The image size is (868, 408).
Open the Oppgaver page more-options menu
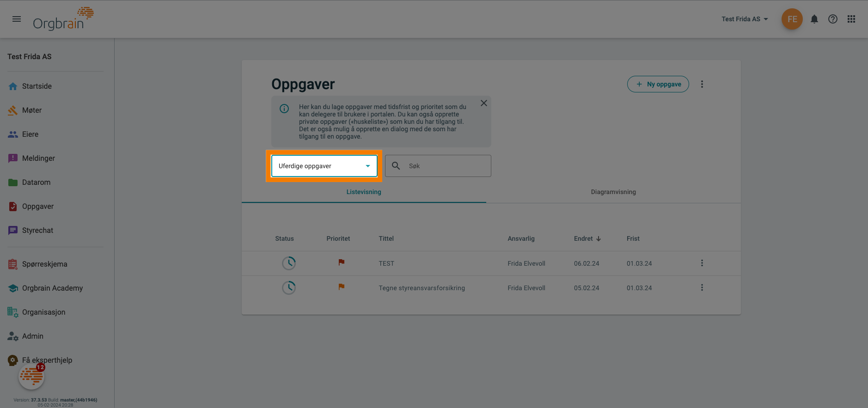tap(702, 84)
